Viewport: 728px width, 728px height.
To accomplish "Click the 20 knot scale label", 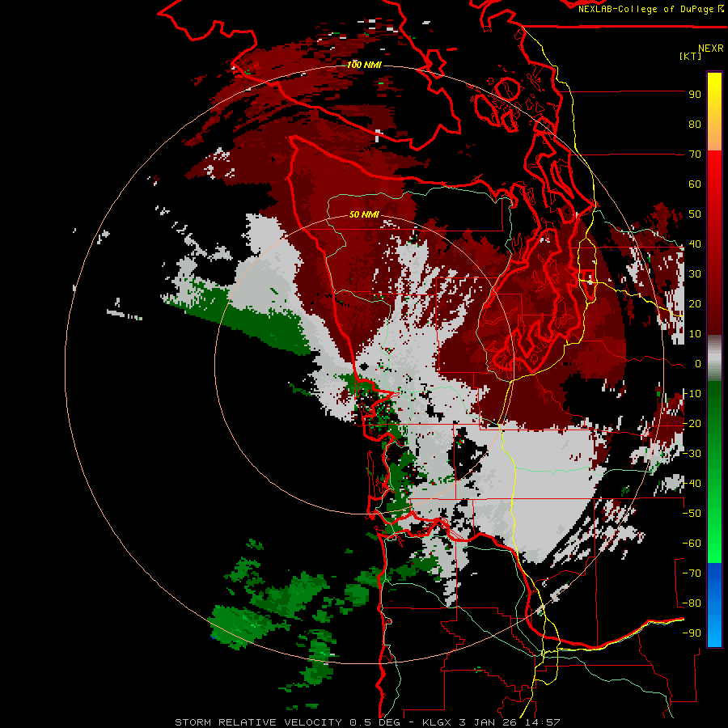I will point(695,304).
